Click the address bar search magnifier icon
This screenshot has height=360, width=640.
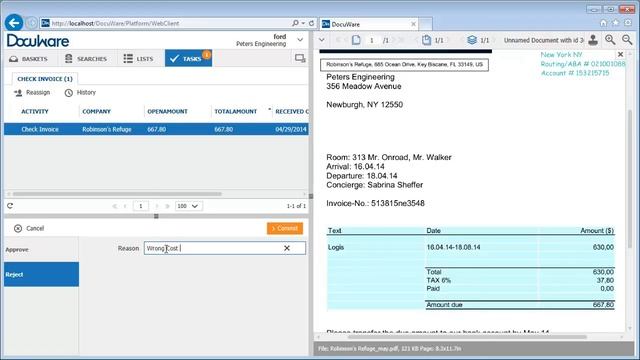pos(295,23)
